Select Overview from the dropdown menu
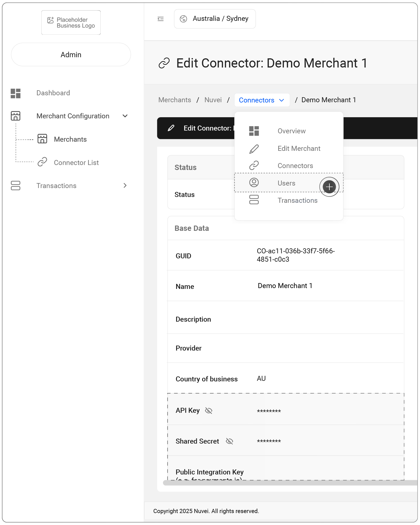The height and width of the screenshot is (525, 420). tap(292, 131)
